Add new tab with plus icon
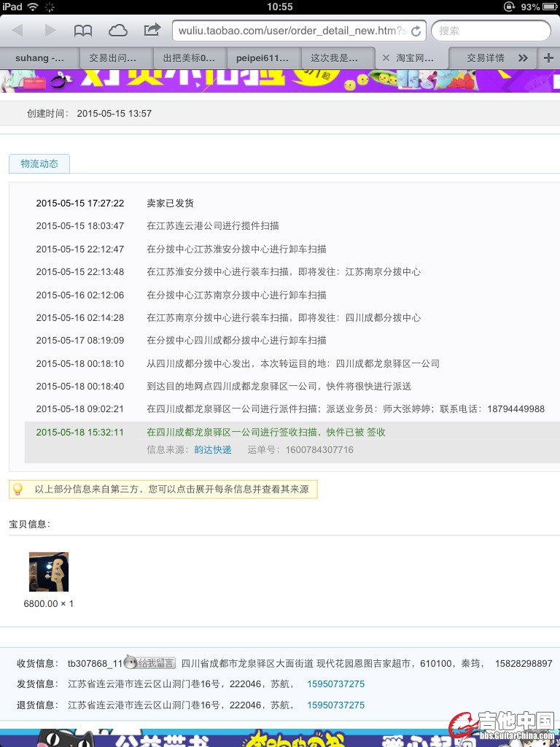Image resolution: width=560 pixels, height=747 pixels. tap(549, 58)
